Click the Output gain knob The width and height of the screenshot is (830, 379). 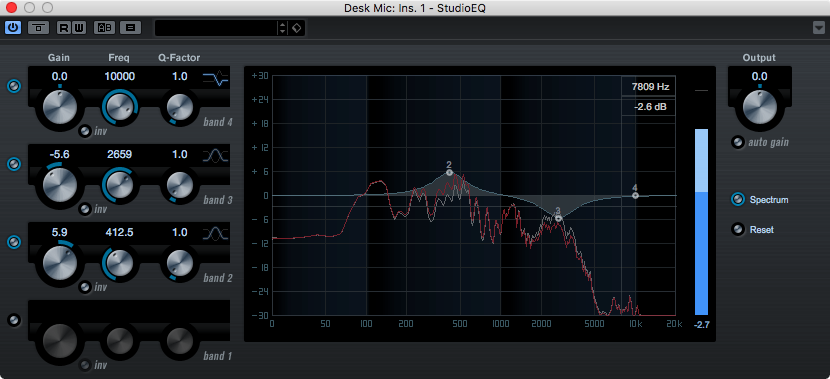coord(760,107)
